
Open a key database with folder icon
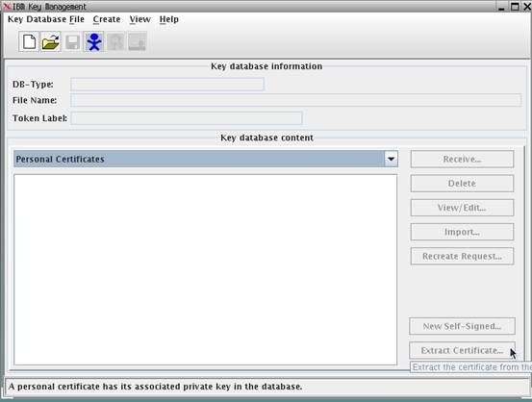(x=51, y=41)
